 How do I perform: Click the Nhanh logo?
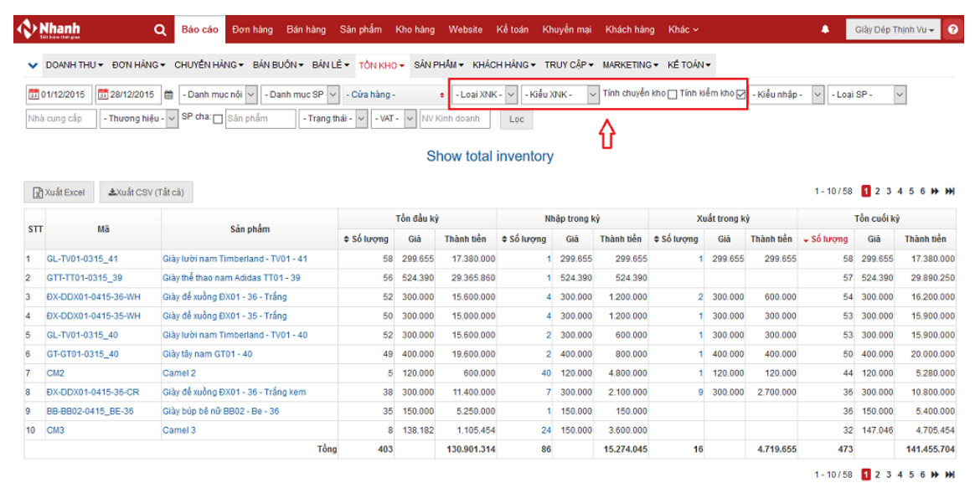49,28
